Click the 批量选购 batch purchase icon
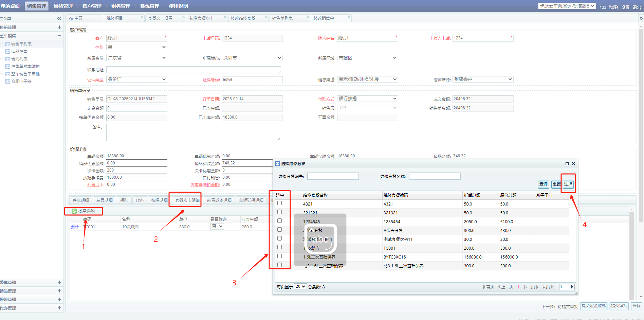This screenshot has width=644, height=320. pyautogui.click(x=74, y=211)
